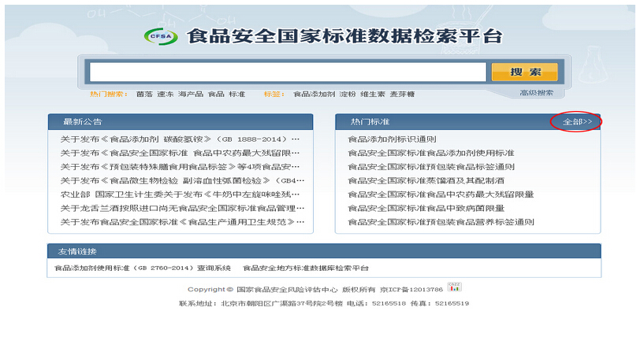Viewport: 644px width, 337px height.
Task: Open announcement about 食品中农药最大残留限量
Action: [x=180, y=153]
